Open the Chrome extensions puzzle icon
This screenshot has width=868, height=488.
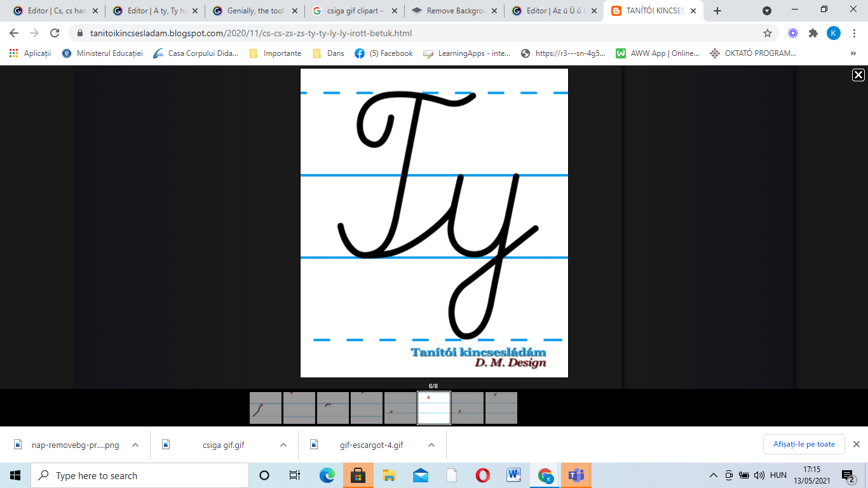813,32
